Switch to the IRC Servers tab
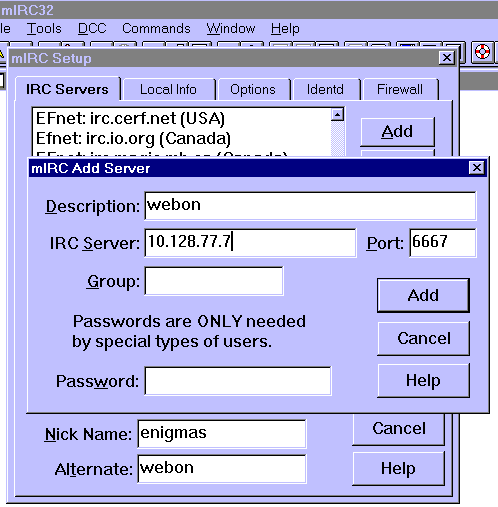This screenshot has height=507, width=498. pyautogui.click(x=68, y=89)
